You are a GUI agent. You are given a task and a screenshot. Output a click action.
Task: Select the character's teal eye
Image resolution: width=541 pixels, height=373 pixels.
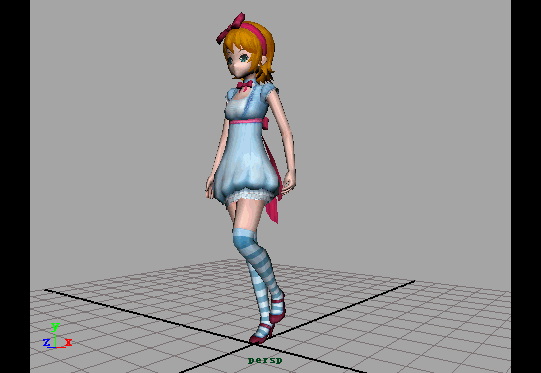tap(244, 58)
